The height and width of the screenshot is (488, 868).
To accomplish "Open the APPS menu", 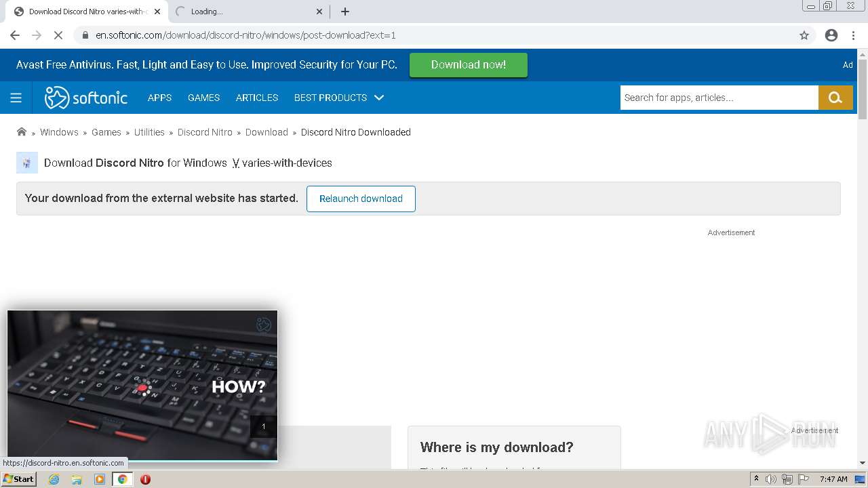I will coord(159,98).
